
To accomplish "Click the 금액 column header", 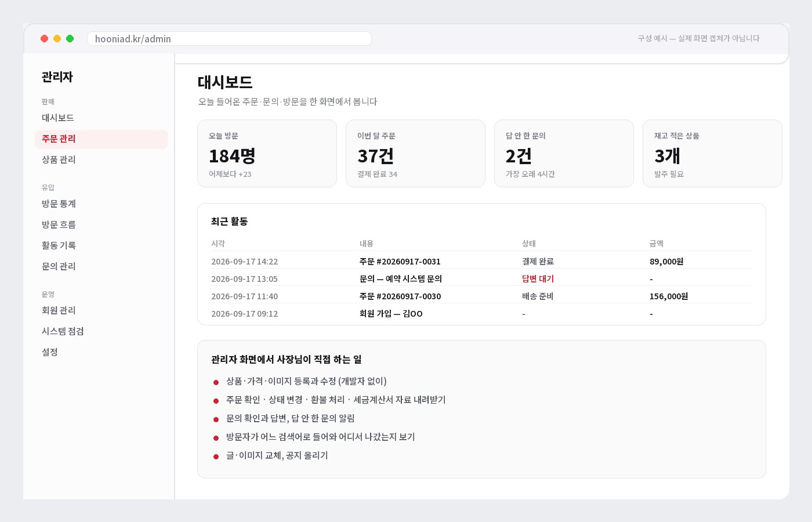I will [x=657, y=244].
